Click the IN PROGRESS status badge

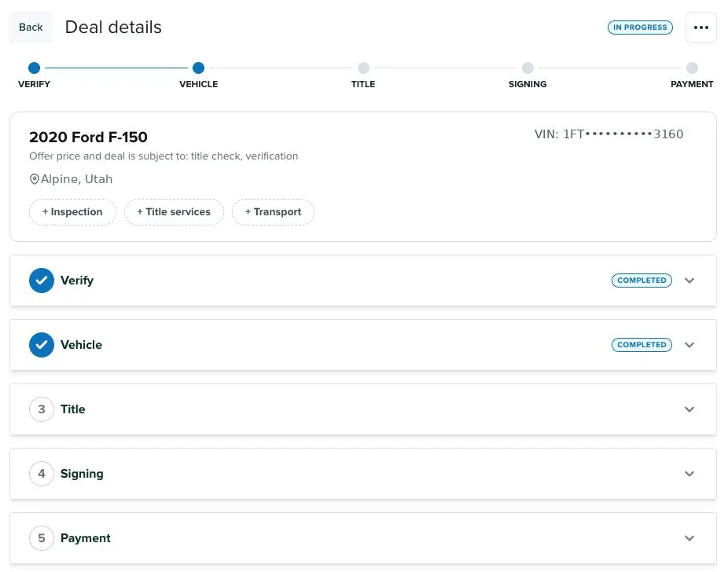[640, 27]
